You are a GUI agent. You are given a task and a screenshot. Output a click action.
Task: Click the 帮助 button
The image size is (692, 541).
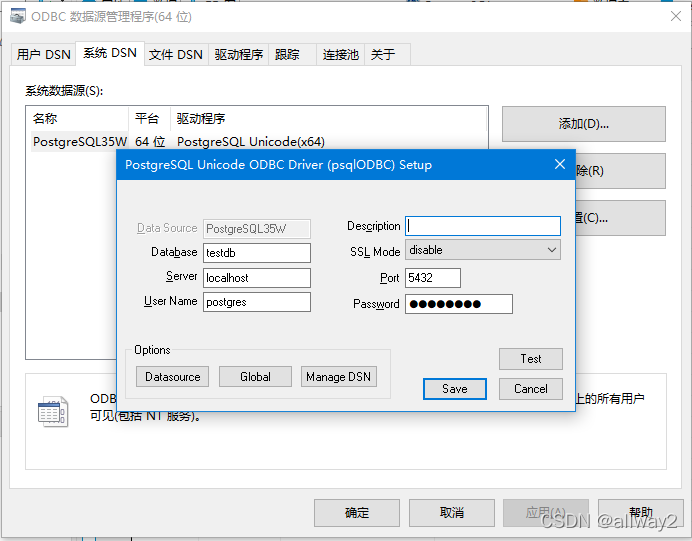pos(640,513)
